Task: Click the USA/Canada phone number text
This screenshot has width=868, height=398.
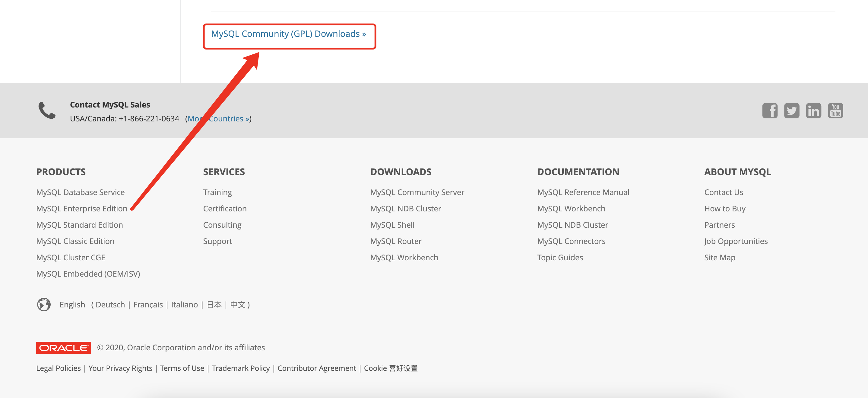Action: click(125, 119)
